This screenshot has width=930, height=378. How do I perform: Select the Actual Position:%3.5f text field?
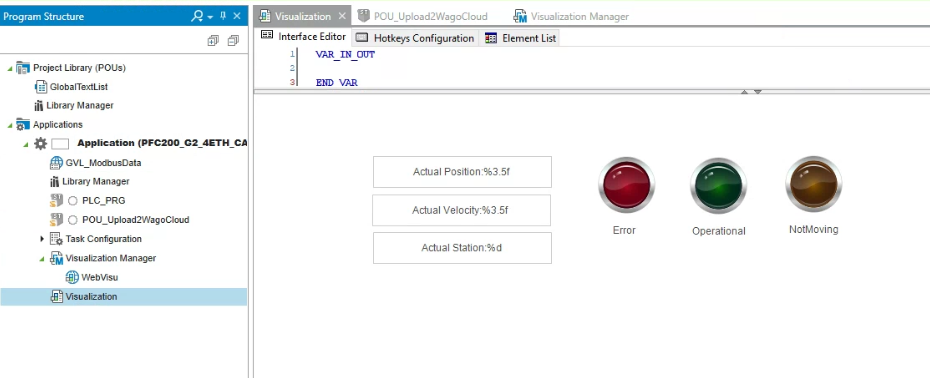tap(462, 172)
